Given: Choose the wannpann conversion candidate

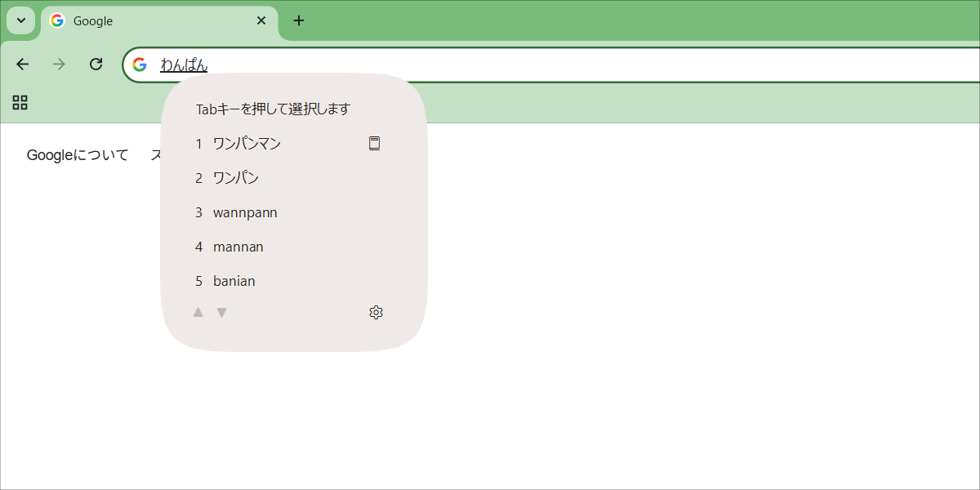Looking at the screenshot, I should click(x=245, y=212).
